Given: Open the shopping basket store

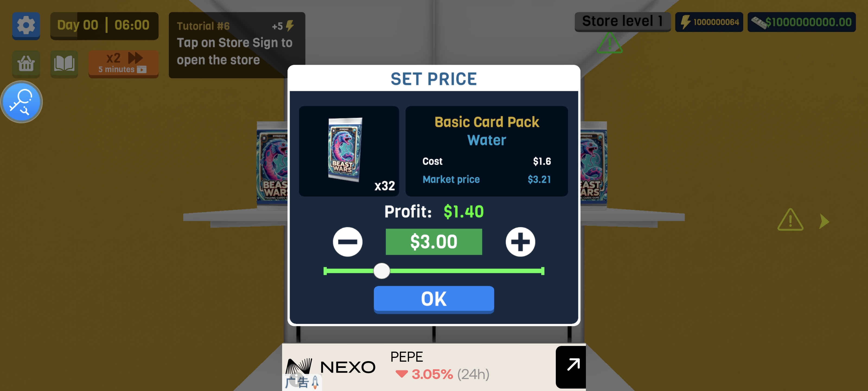Looking at the screenshot, I should tap(26, 64).
